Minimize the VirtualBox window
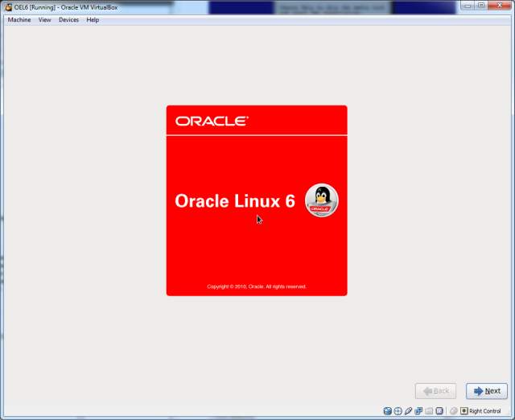The height and width of the screenshot is (420, 515). coord(468,6)
